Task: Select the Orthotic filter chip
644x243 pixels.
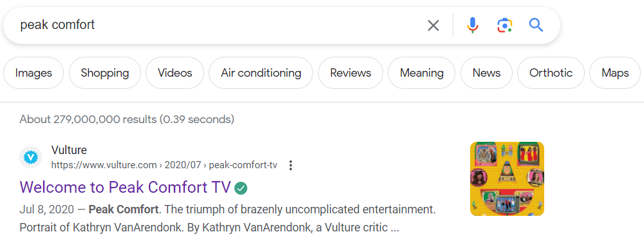Action: point(551,73)
